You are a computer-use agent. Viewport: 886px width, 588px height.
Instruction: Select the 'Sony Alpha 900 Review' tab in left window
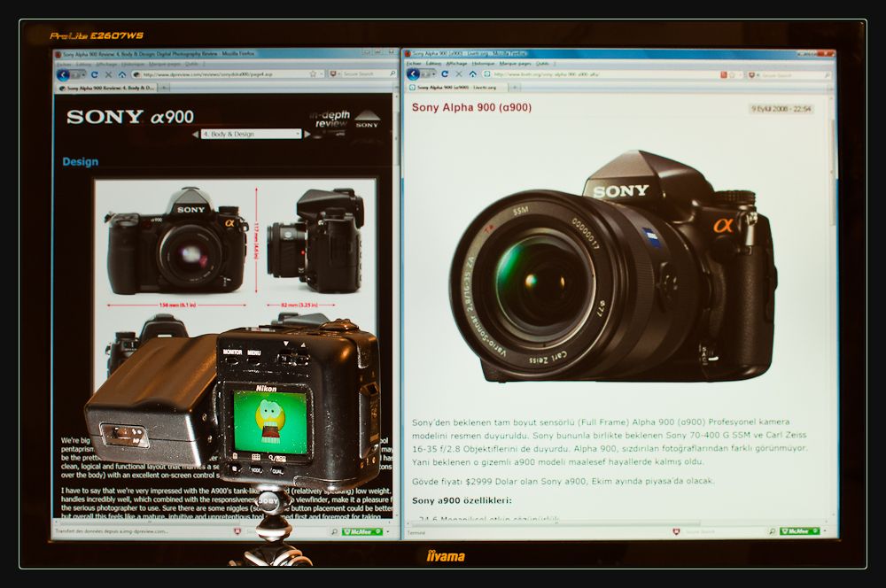point(105,89)
